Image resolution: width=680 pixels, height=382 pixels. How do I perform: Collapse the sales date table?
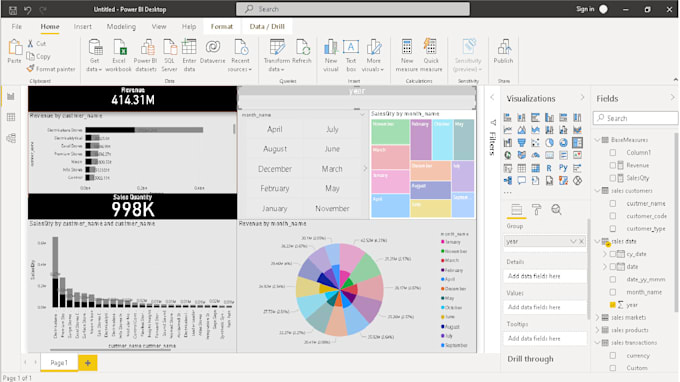[x=598, y=241]
